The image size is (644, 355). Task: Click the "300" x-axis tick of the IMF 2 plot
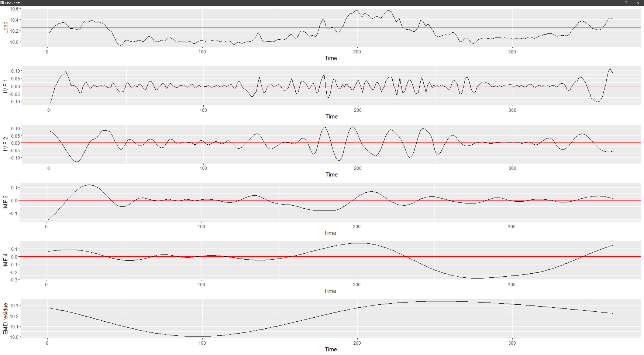pyautogui.click(x=512, y=168)
